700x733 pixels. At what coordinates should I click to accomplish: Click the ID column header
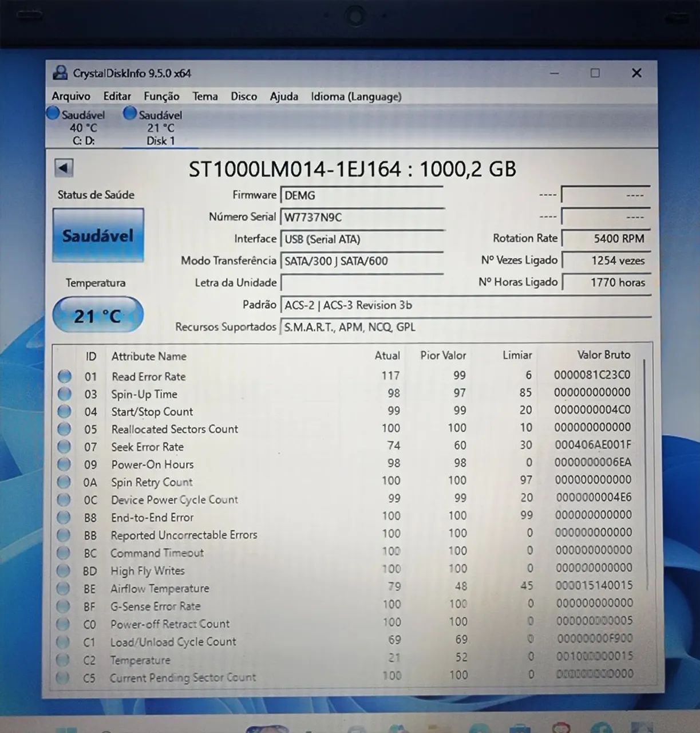point(90,356)
